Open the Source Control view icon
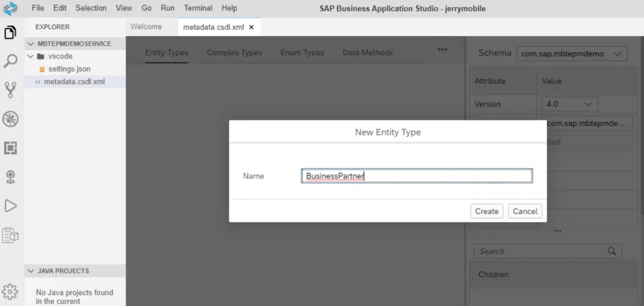644x306 pixels. click(11, 90)
